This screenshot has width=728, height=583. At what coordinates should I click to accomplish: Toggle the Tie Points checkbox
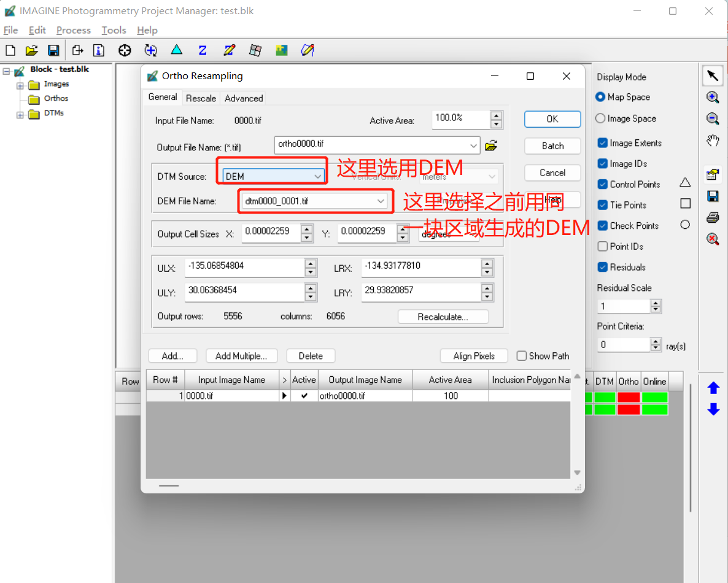pyautogui.click(x=603, y=205)
